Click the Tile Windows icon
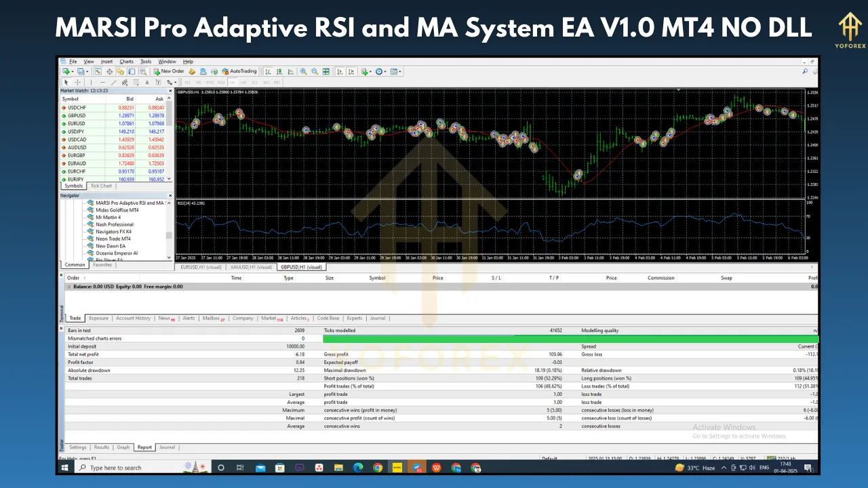Screen dimensions: 868x488 point(326,71)
